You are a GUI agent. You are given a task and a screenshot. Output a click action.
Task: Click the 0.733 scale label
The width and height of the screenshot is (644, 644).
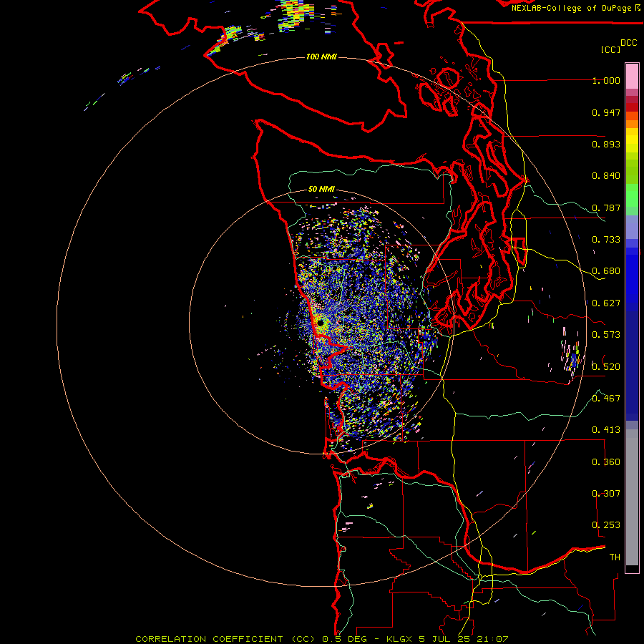(606, 240)
